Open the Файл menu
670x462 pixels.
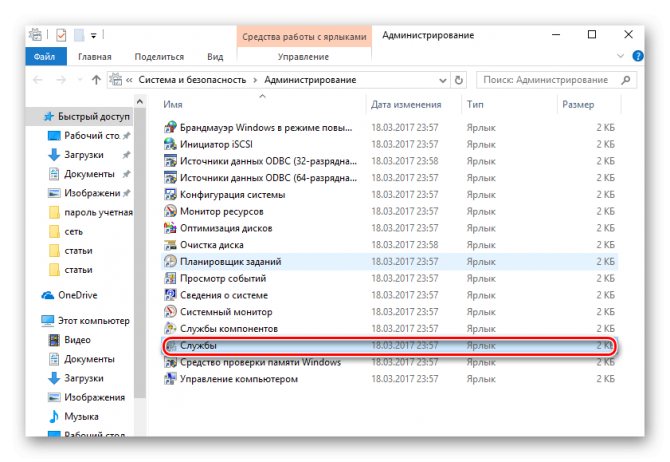coord(46,56)
